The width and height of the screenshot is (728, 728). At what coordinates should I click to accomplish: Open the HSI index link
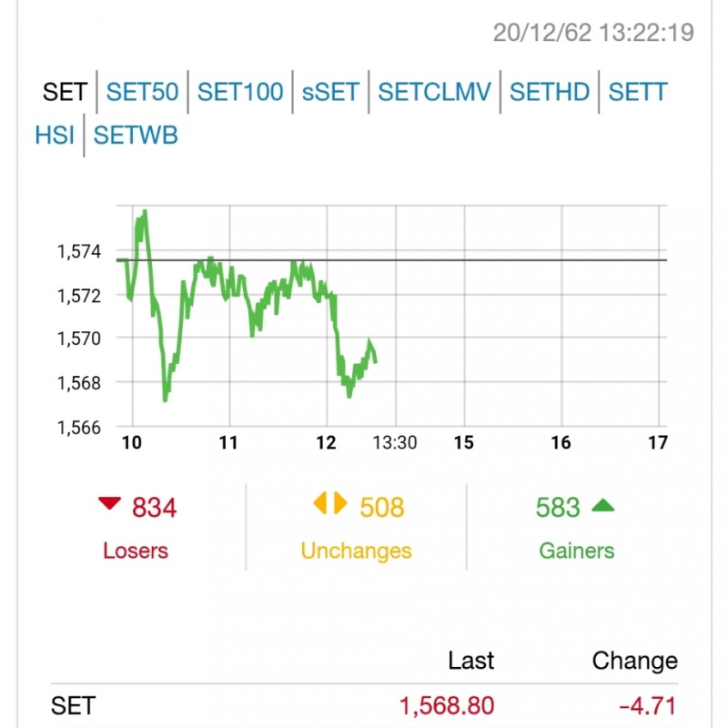[x=55, y=136]
